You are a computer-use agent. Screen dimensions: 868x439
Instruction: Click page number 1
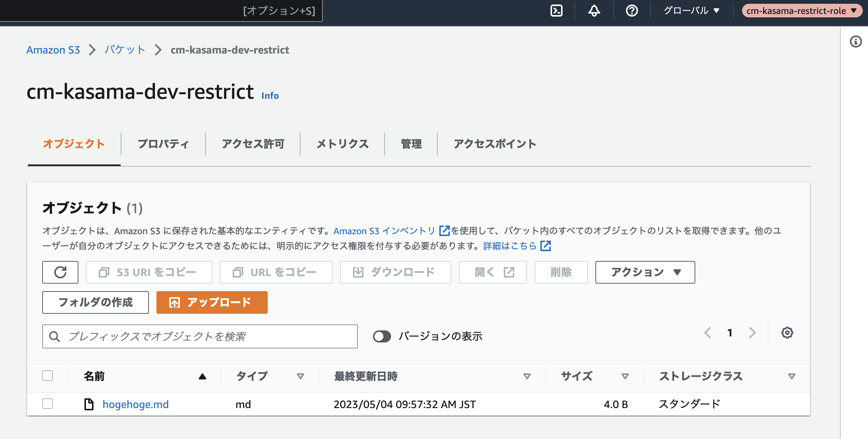[x=730, y=333]
